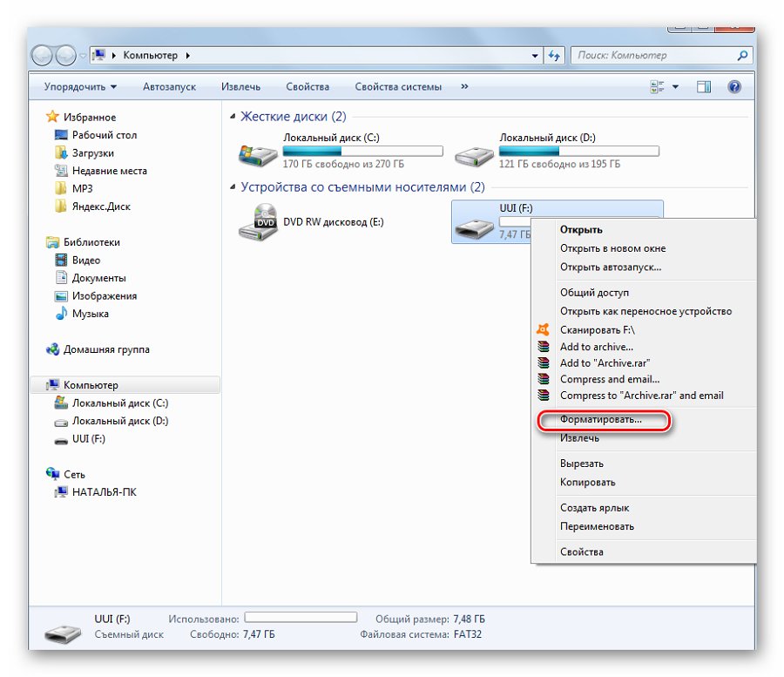Click Автозапуск toolbar button
The width and height of the screenshot is (784, 677).
coord(169,87)
